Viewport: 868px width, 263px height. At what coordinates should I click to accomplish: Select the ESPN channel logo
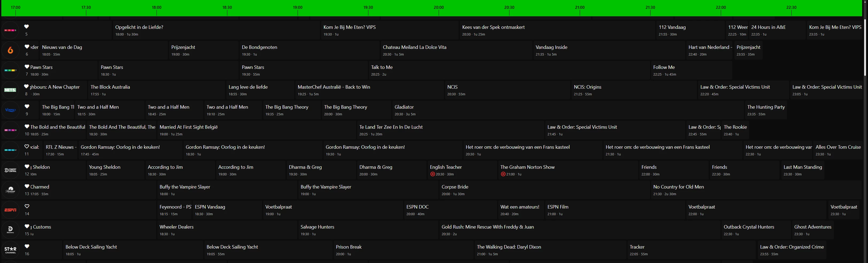[10, 210]
